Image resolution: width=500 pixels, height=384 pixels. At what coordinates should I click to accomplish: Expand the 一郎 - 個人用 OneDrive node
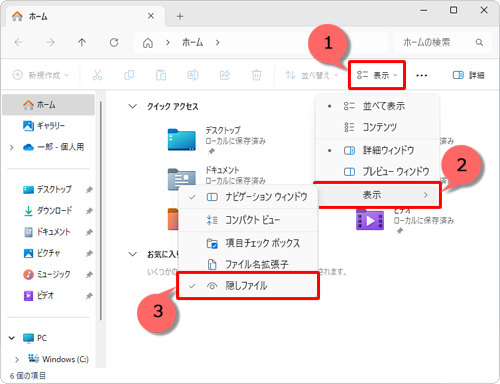click(12, 147)
